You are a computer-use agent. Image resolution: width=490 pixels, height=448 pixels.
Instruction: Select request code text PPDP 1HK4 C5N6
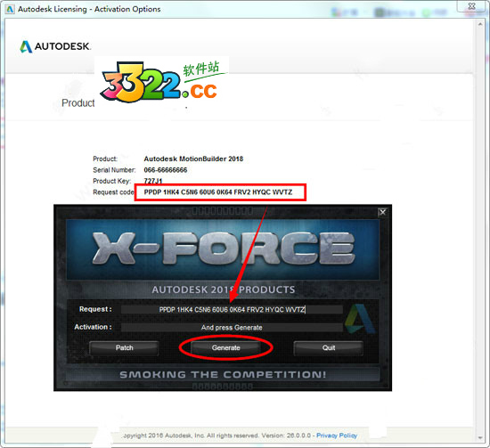coord(171,192)
